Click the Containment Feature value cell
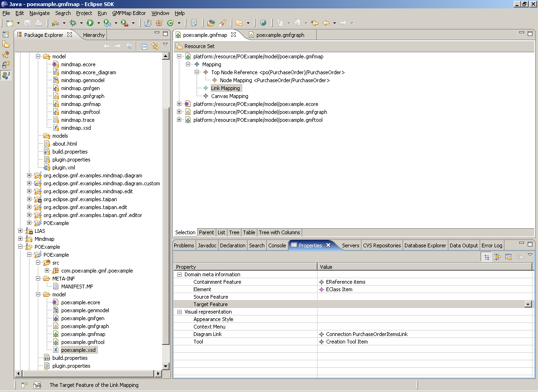The image size is (538, 392). pos(425,282)
